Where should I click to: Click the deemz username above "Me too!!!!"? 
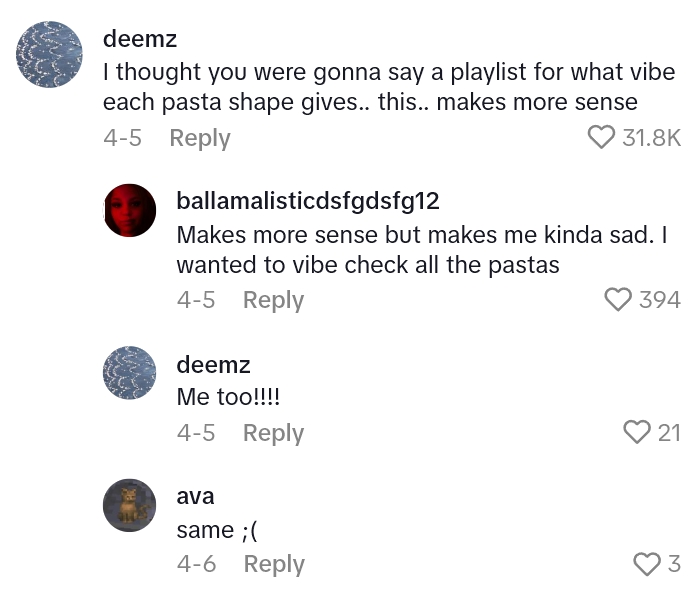[212, 364]
